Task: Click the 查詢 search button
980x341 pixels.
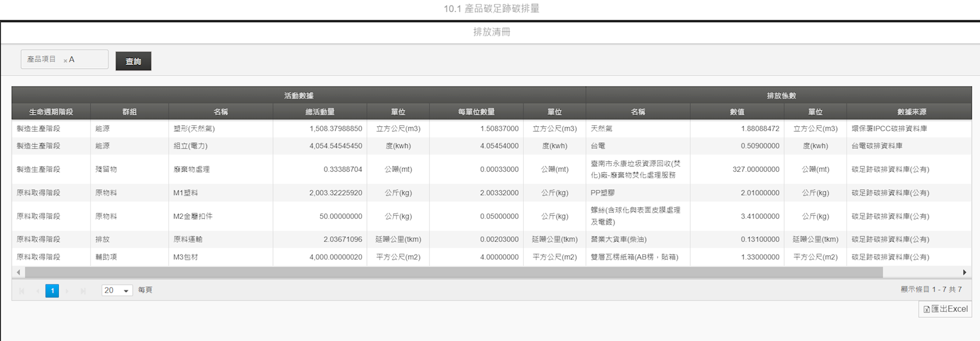Action: tap(133, 61)
